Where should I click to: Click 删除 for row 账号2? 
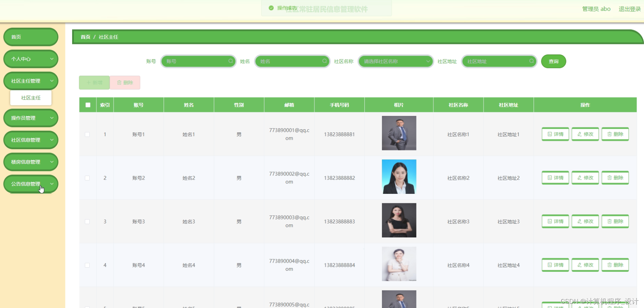click(615, 178)
